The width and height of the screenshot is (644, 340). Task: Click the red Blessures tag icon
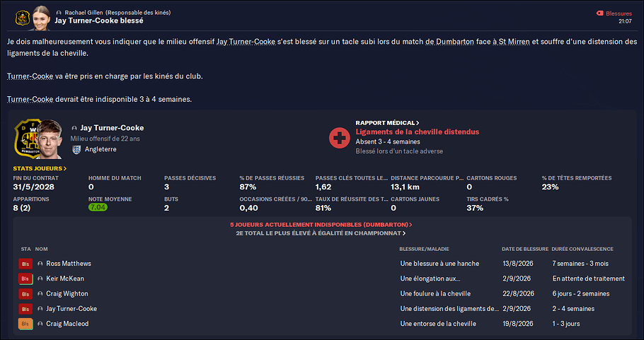coord(600,13)
